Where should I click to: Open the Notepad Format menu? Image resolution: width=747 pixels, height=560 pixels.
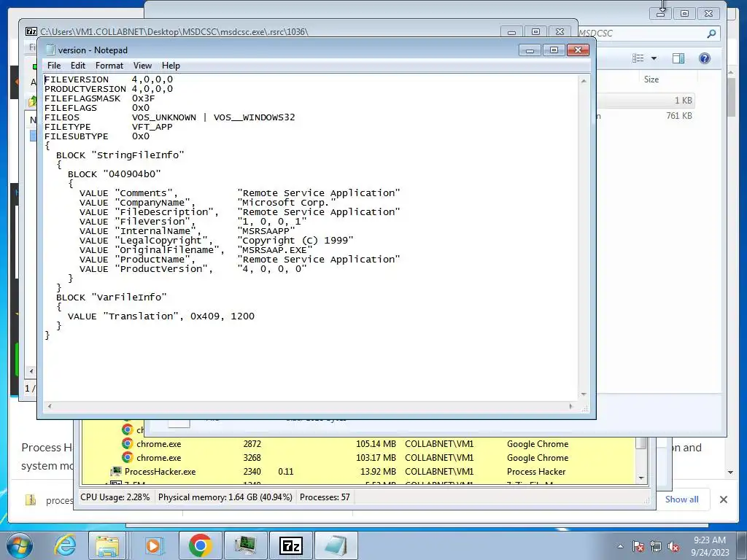pos(109,66)
